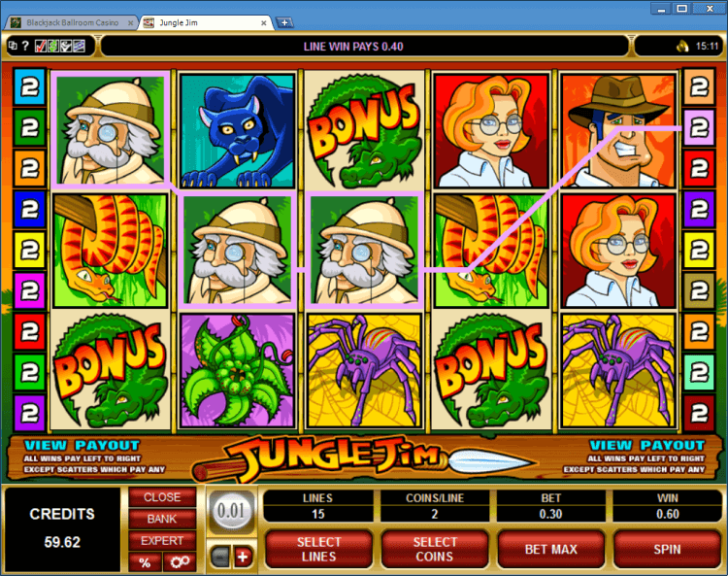Click the percent statistics button

(x=146, y=562)
